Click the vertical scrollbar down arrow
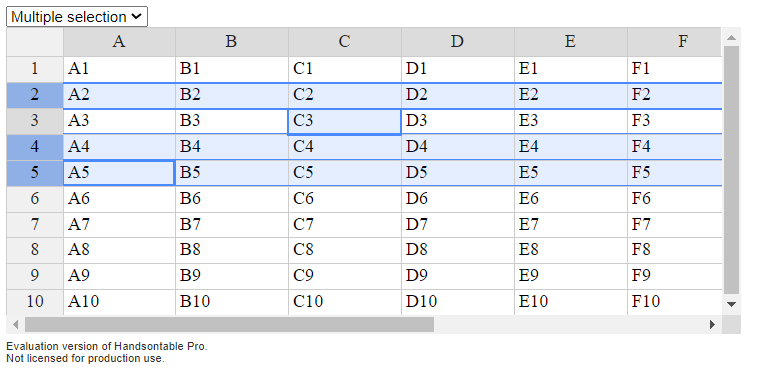 pos(731,304)
